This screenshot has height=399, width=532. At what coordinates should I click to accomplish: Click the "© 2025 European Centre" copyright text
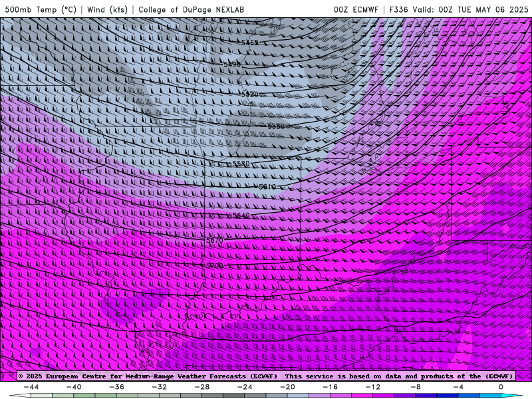coord(62,376)
